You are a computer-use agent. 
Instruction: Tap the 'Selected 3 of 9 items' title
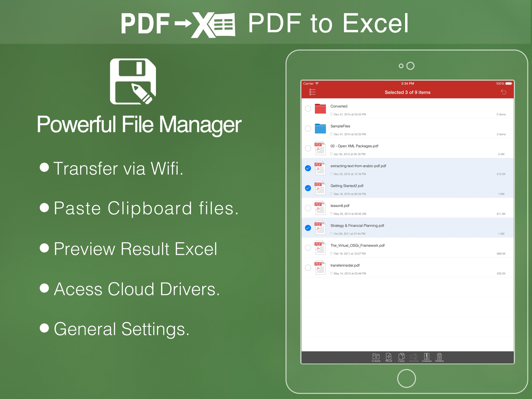(x=407, y=92)
